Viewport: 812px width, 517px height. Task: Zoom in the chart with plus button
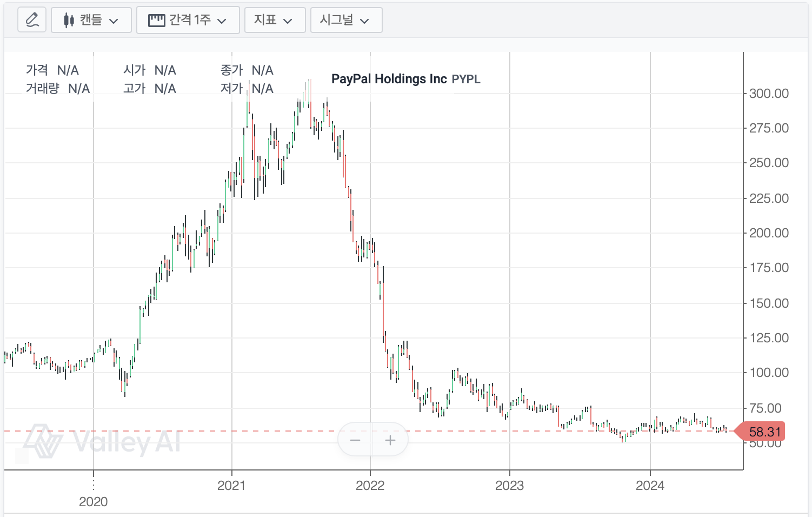(x=390, y=440)
